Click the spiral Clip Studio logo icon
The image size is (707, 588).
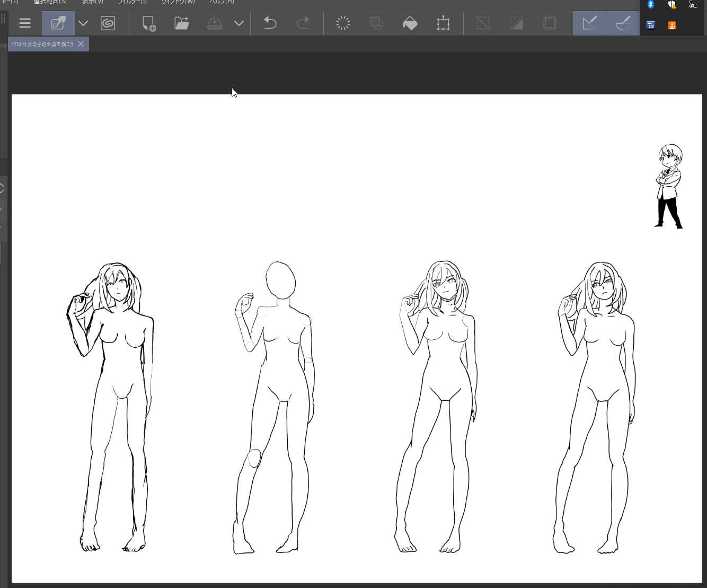click(108, 23)
